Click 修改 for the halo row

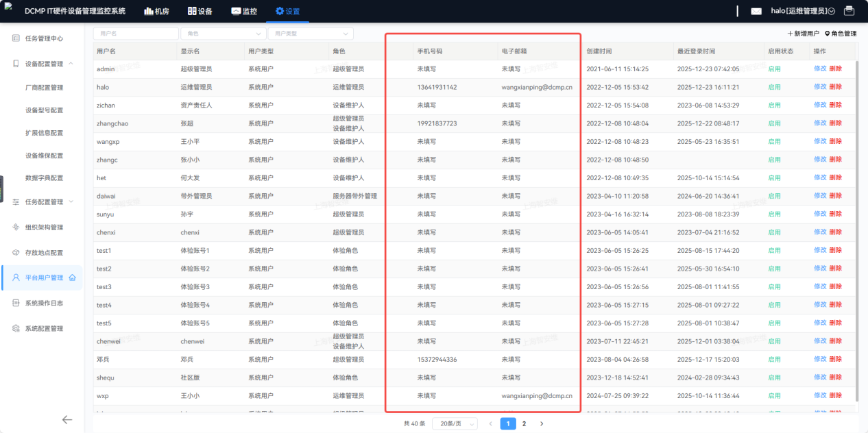pyautogui.click(x=820, y=87)
